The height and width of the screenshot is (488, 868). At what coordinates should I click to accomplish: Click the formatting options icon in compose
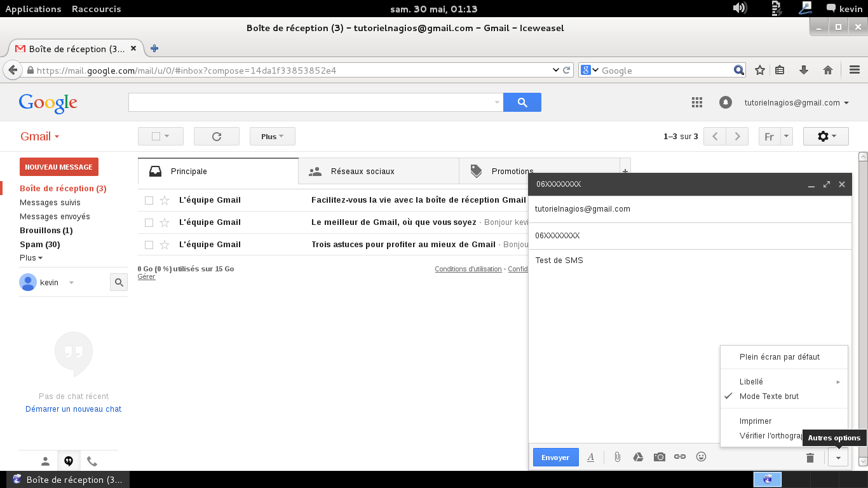click(x=590, y=457)
